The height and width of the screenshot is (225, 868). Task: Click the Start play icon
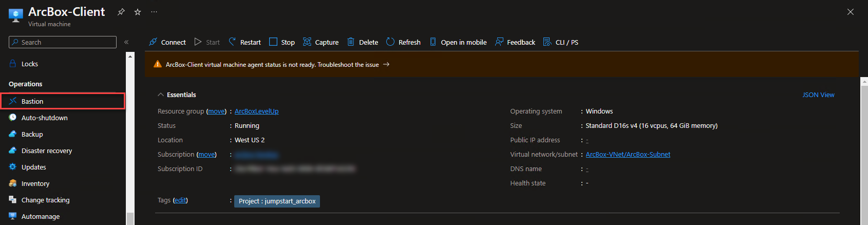198,42
